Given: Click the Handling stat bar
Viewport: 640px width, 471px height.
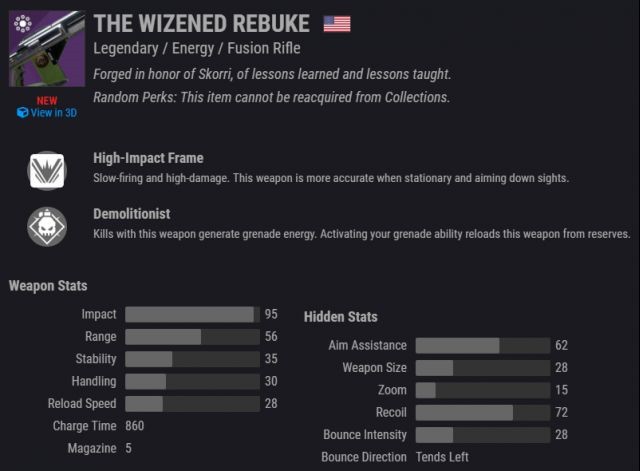Looking at the screenshot, I should [x=192, y=381].
